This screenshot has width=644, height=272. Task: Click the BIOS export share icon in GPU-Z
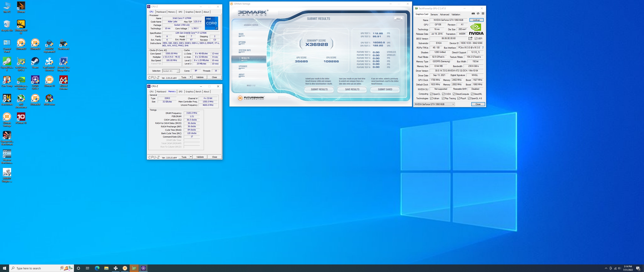coord(470,38)
